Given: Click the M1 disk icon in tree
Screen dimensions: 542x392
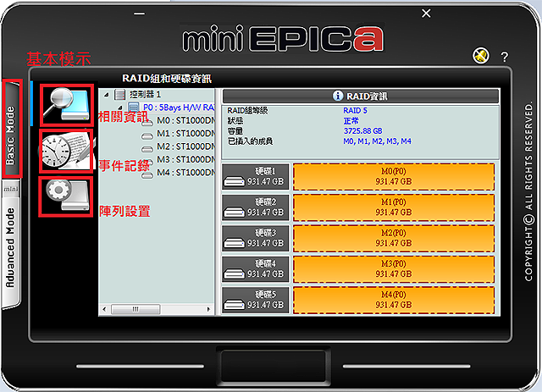Looking at the screenshot, I should pyautogui.click(x=147, y=136).
